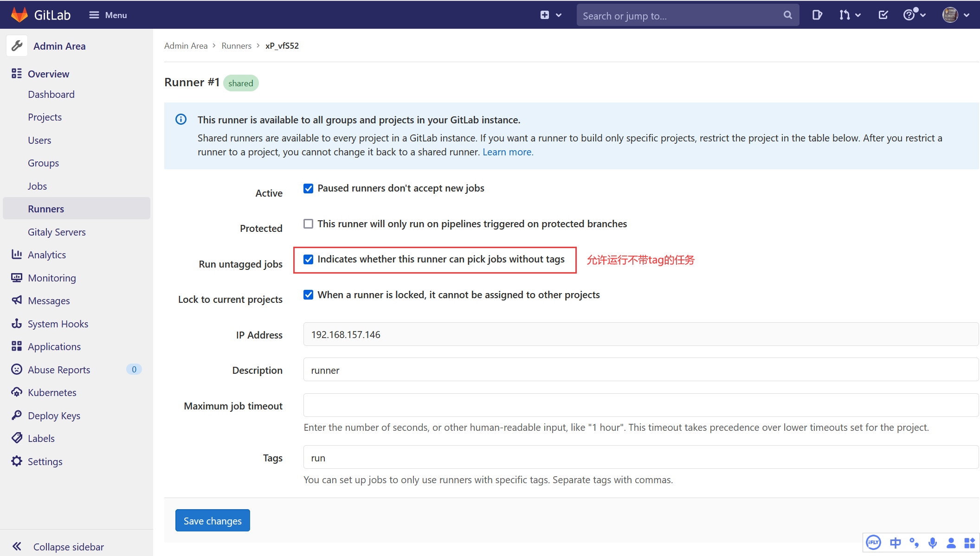Enable the Protected branches checkbox
The width and height of the screenshot is (980, 556).
point(309,224)
